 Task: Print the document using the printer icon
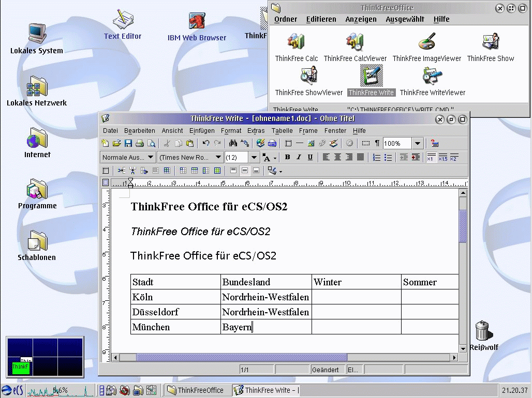[140, 143]
